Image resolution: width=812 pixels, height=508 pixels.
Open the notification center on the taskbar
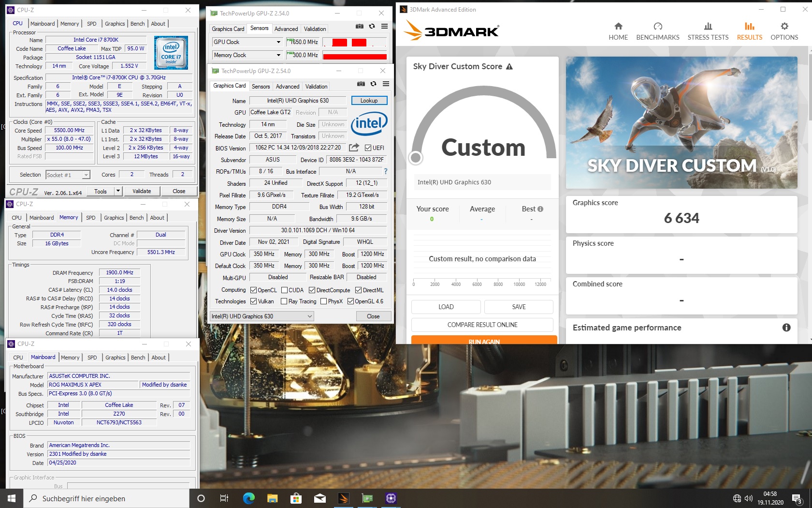point(797,498)
